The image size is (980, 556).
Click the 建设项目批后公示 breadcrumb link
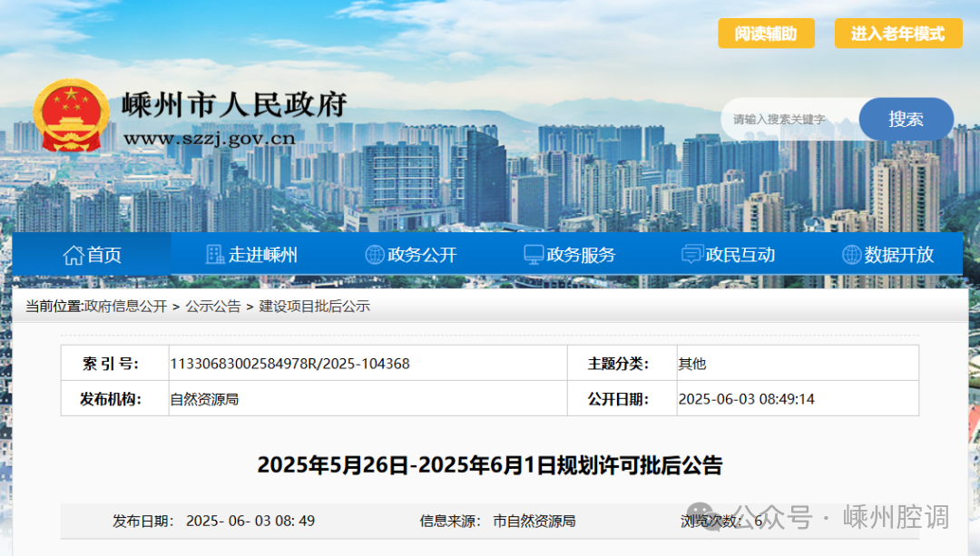point(314,307)
